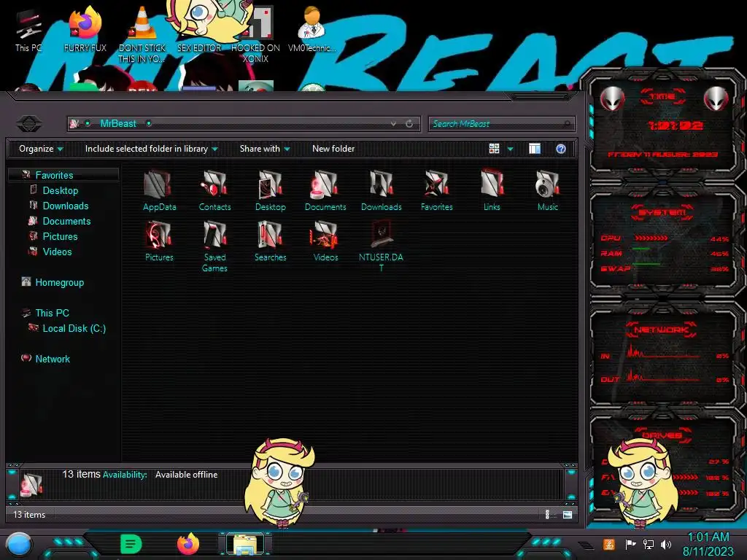The height and width of the screenshot is (560, 747).
Task: Click the '13 items' status bar text
Action: pyautogui.click(x=29, y=515)
